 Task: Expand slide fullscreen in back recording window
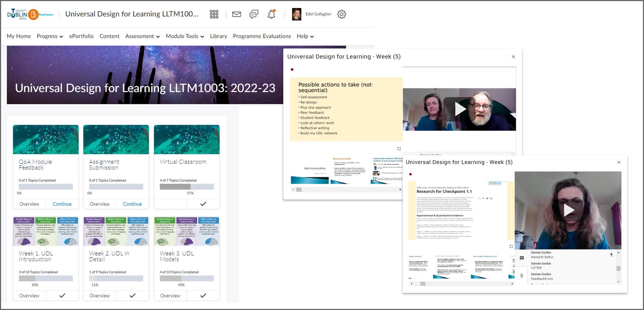(x=399, y=149)
